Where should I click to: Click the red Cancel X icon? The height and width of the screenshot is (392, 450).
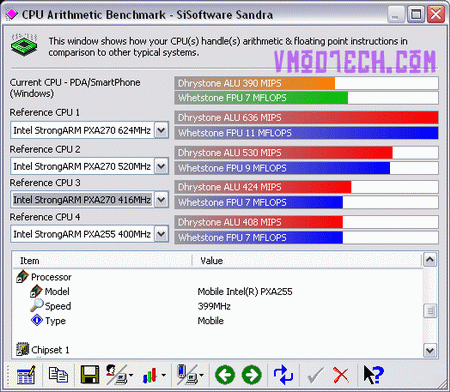coord(341,375)
